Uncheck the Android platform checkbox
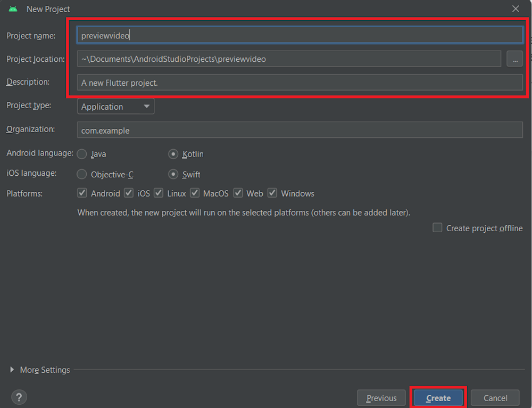Screen dimensions: 532x408 82,193
